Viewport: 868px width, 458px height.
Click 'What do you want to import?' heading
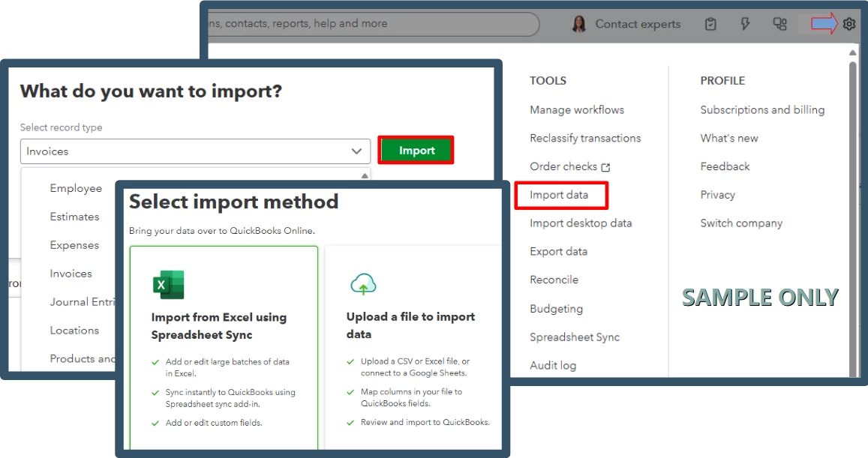click(151, 91)
